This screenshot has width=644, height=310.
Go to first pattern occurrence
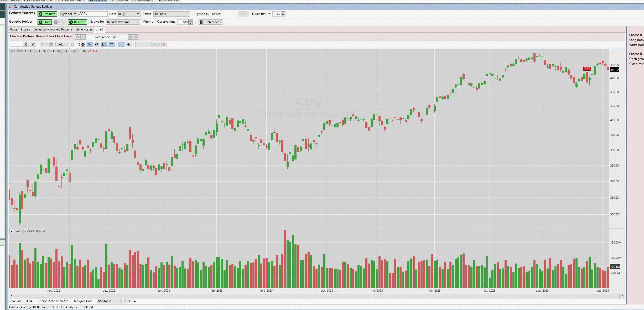[x=78, y=37]
